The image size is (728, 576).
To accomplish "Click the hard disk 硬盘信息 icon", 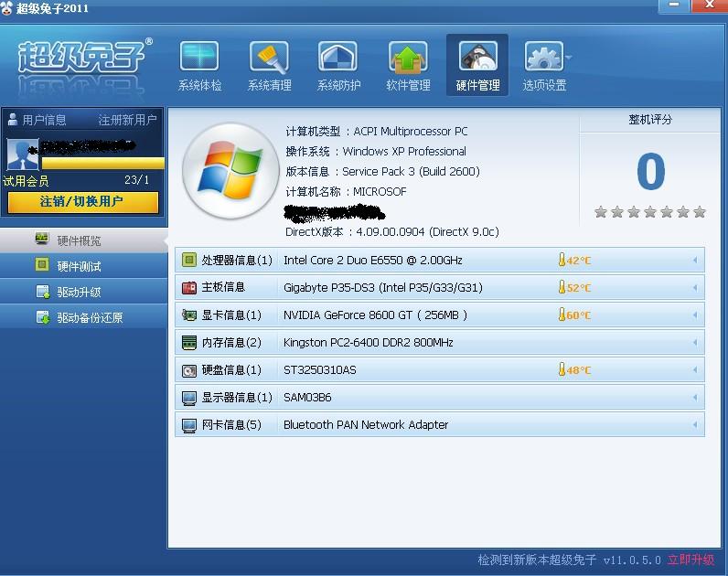I will pyautogui.click(x=189, y=370).
